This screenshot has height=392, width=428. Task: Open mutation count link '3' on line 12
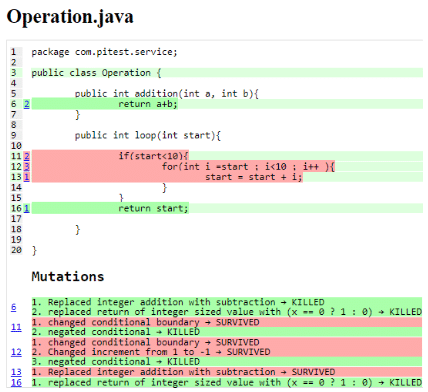tap(26, 167)
